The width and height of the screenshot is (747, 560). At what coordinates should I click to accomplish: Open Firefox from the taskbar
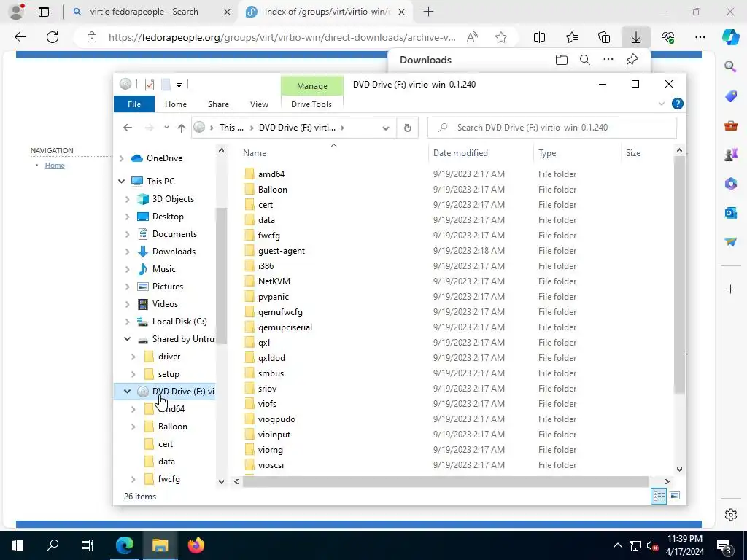(196, 545)
